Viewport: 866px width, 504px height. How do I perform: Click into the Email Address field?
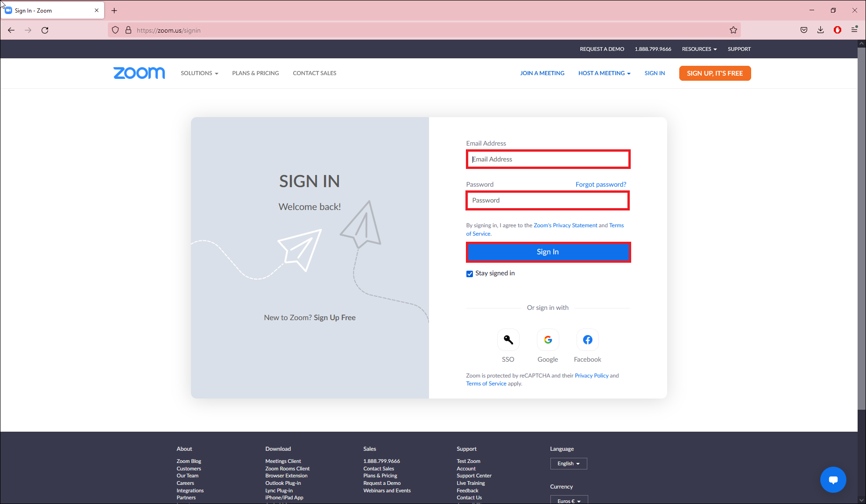548,160
